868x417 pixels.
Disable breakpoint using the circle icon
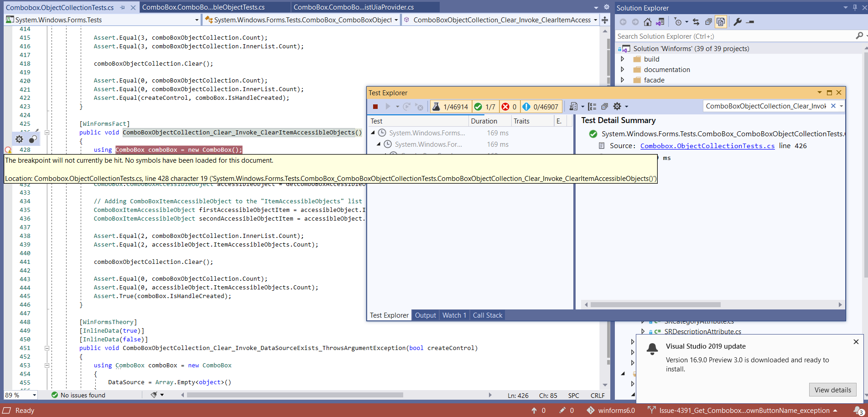coord(33,139)
